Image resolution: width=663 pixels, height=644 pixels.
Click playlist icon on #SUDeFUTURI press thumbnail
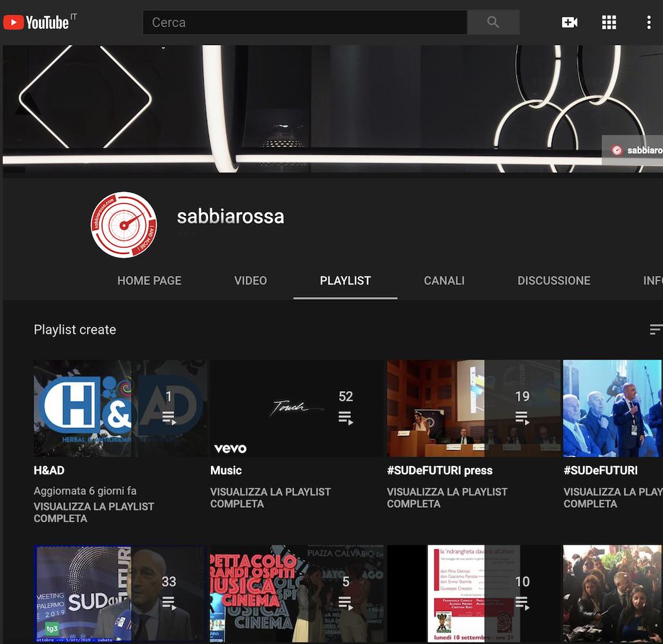(x=522, y=418)
